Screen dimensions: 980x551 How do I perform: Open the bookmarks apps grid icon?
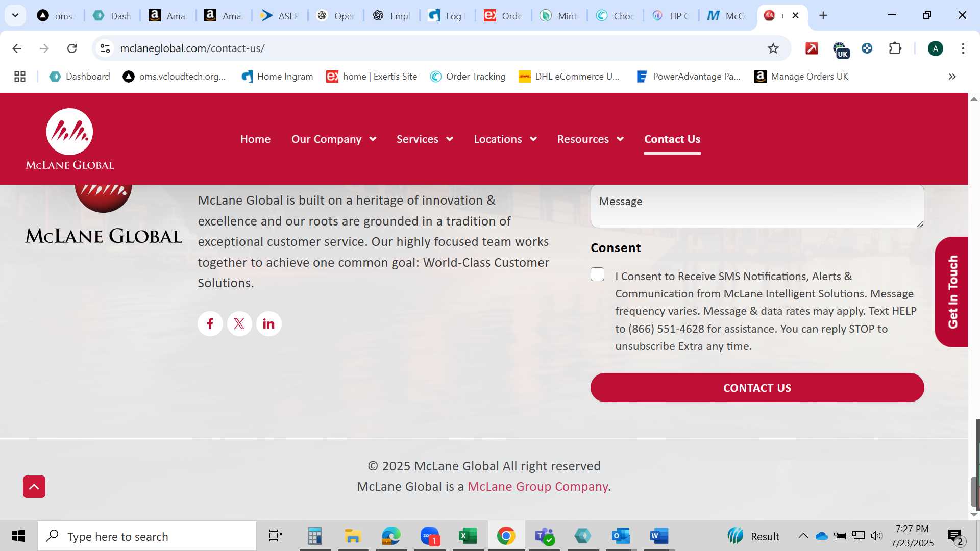(x=20, y=77)
